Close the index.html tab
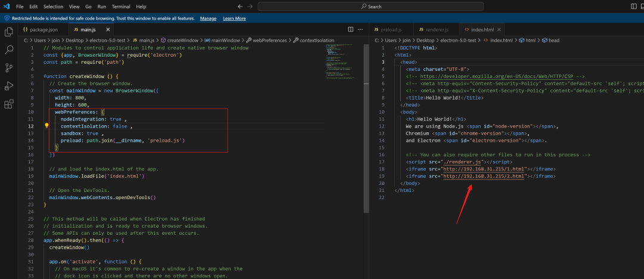The height and width of the screenshot is (279, 644). tap(499, 30)
